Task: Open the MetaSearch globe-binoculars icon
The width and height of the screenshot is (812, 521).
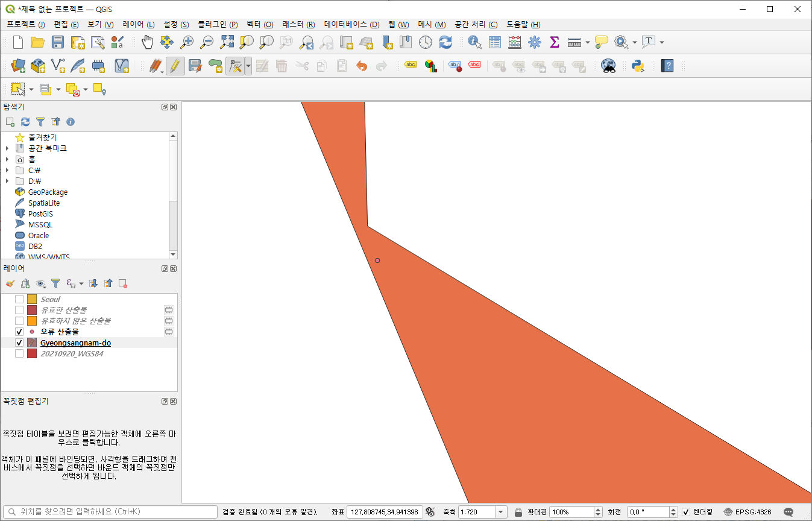Action: (608, 66)
